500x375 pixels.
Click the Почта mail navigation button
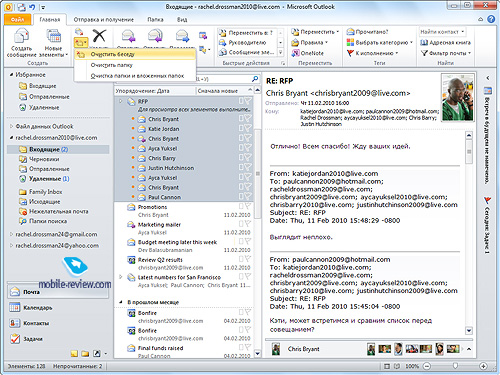coord(58,292)
